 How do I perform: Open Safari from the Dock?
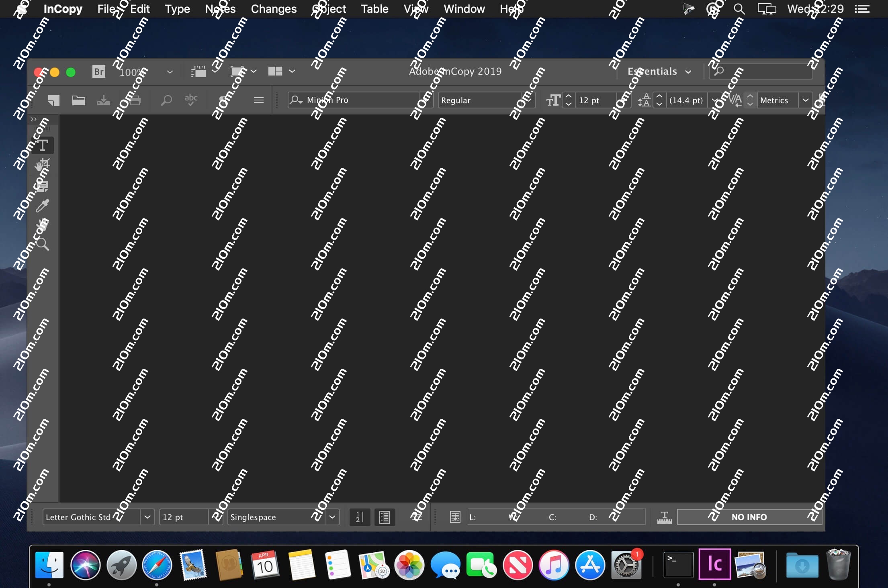[157, 565]
